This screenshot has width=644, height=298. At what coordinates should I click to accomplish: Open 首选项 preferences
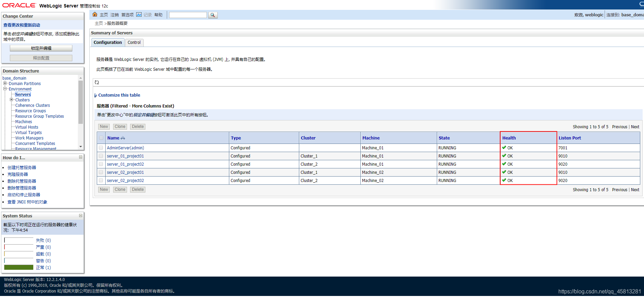tap(127, 15)
